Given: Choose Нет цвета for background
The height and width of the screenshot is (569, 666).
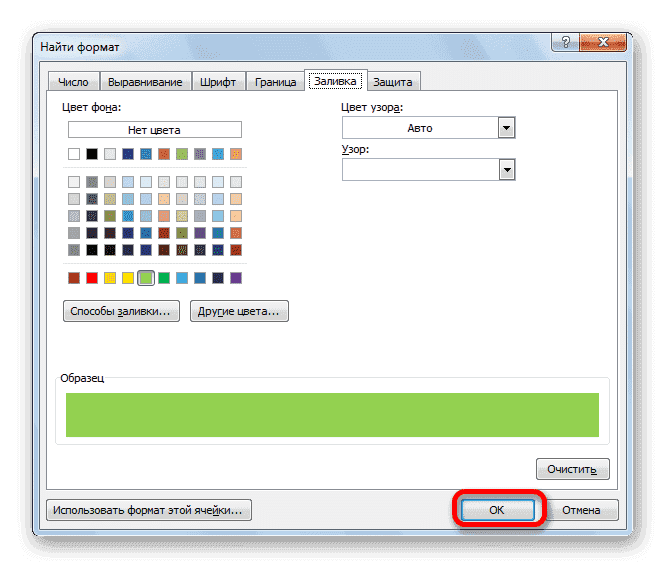Looking at the screenshot, I should 155,129.
